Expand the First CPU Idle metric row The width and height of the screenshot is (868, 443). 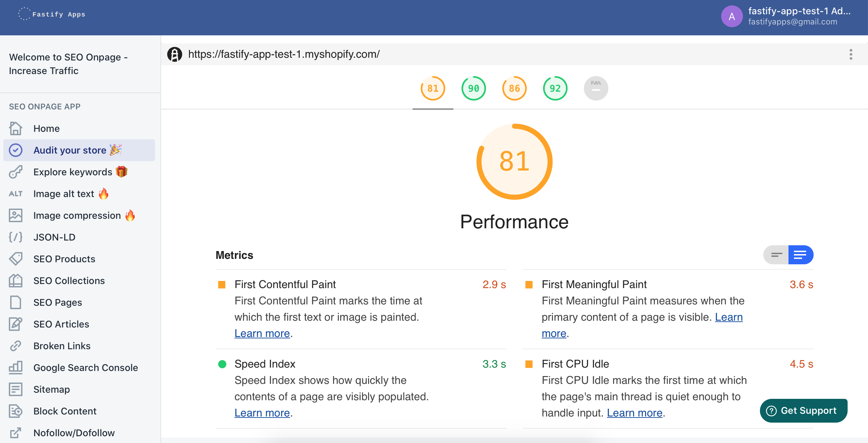coord(575,364)
